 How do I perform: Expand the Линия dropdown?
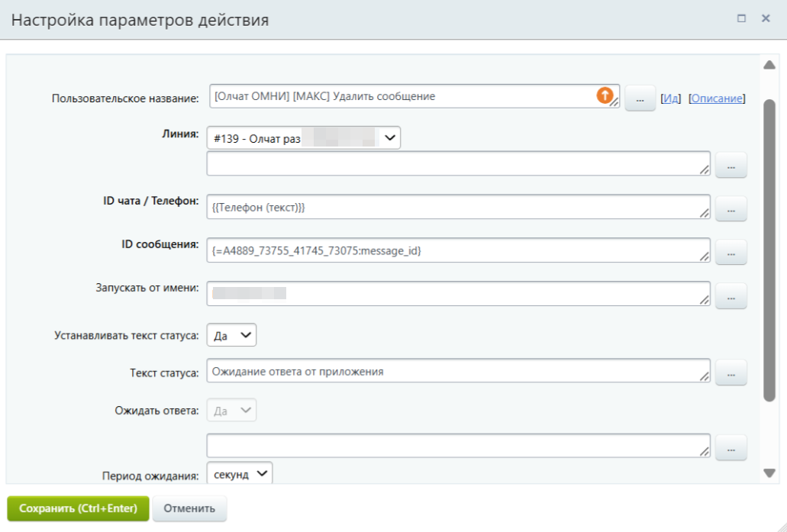tap(304, 137)
